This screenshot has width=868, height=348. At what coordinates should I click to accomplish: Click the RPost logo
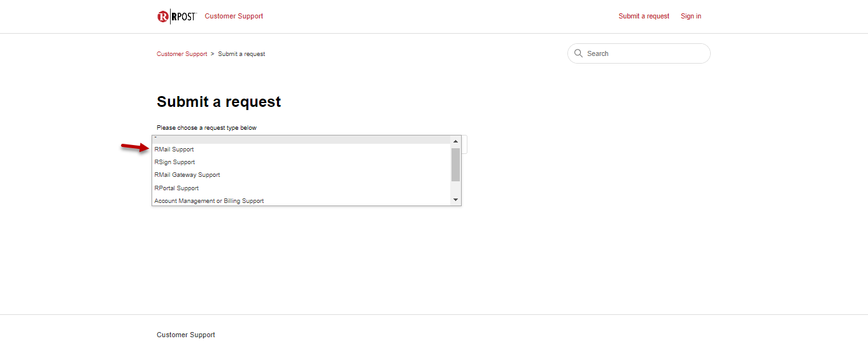coord(176,17)
